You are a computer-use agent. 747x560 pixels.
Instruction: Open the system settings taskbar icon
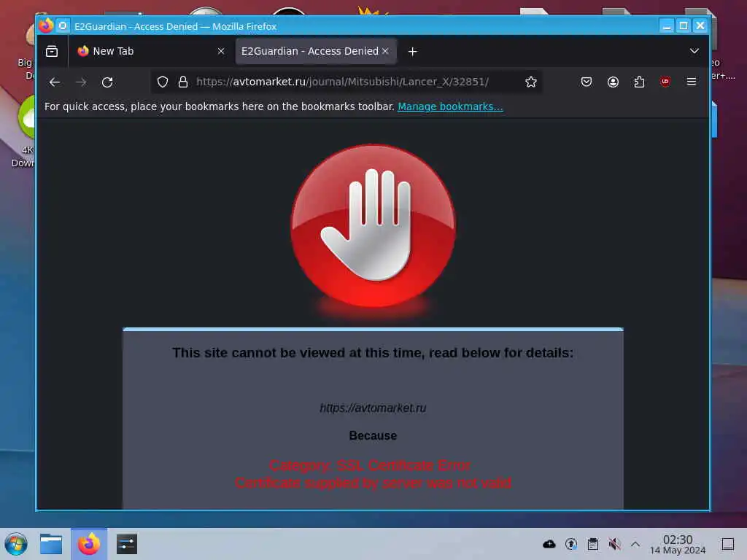[127, 544]
